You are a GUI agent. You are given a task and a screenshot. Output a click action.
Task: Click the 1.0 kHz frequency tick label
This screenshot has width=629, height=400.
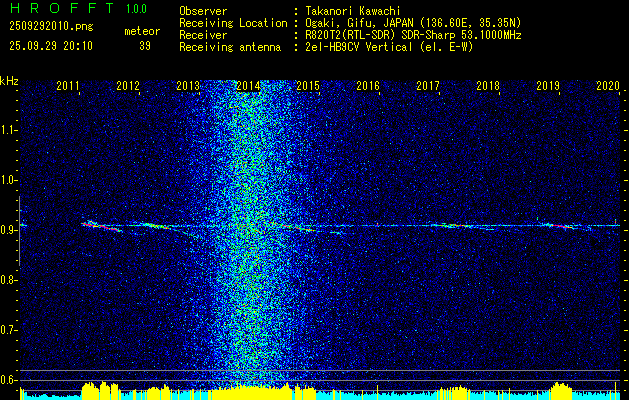click(x=8, y=180)
